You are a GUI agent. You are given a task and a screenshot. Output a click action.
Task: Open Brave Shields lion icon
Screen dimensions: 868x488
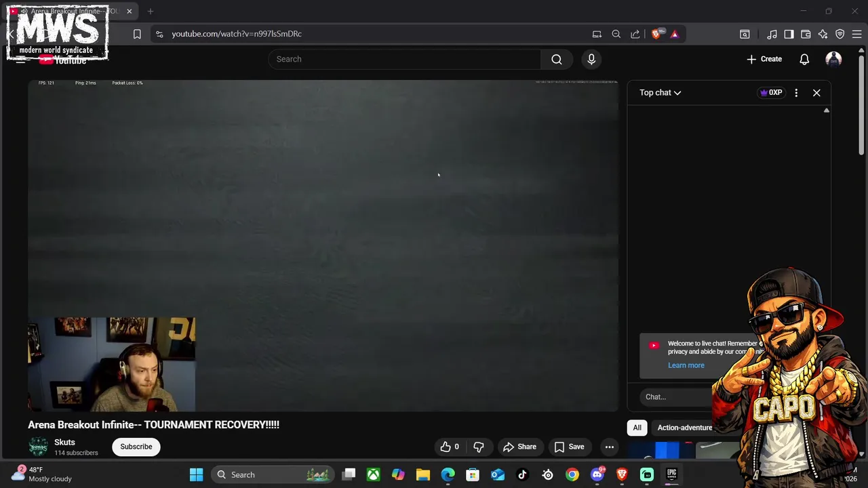pos(656,34)
